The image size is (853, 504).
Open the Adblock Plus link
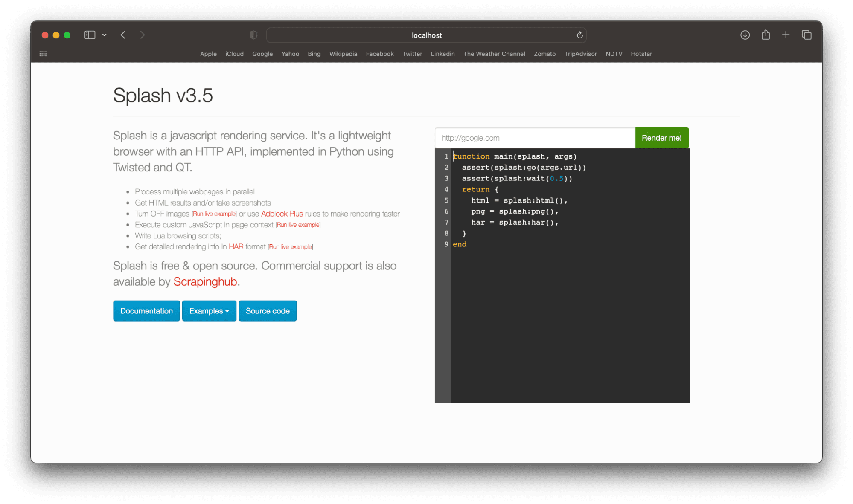(282, 214)
